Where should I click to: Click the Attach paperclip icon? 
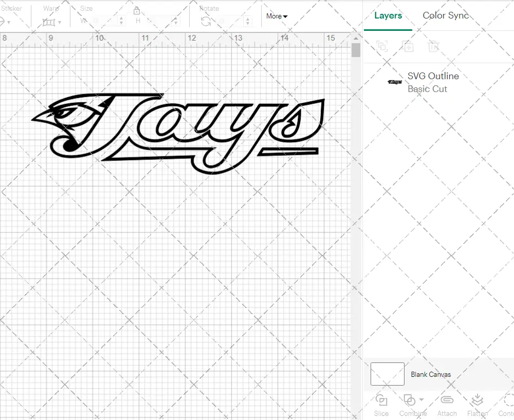447,400
